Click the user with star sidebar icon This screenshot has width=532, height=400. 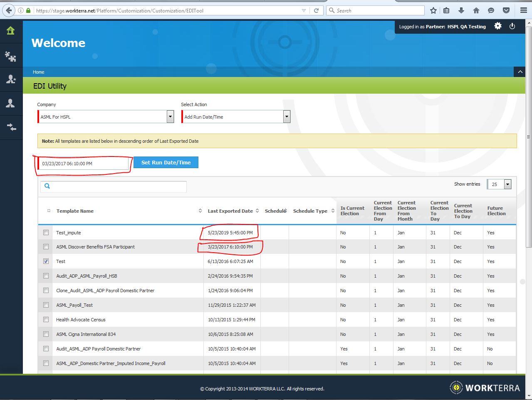pos(10,79)
